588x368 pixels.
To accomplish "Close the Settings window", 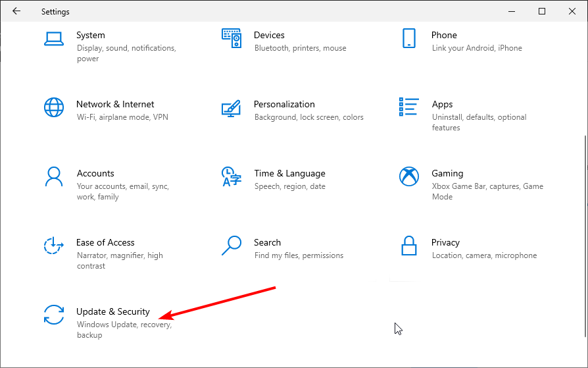I will click(x=572, y=11).
